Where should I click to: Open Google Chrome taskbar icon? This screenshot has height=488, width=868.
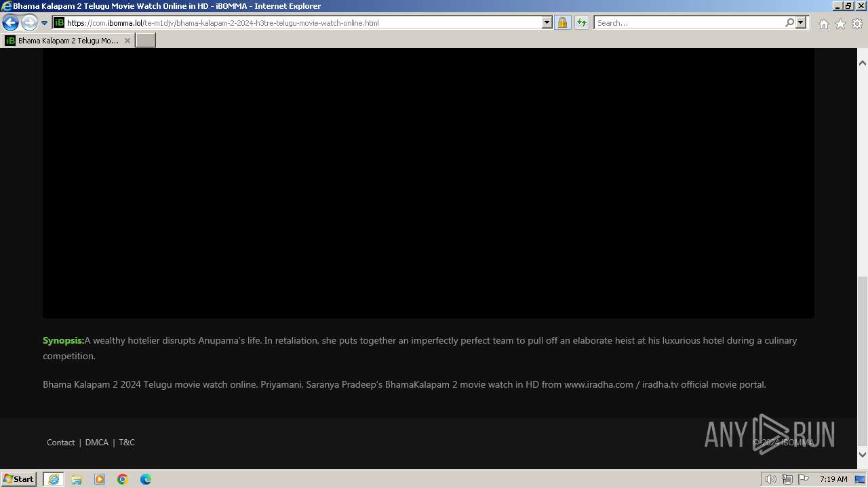tap(123, 479)
